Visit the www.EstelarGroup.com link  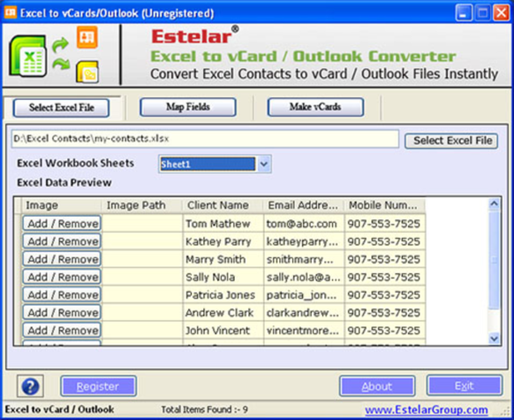(426, 409)
